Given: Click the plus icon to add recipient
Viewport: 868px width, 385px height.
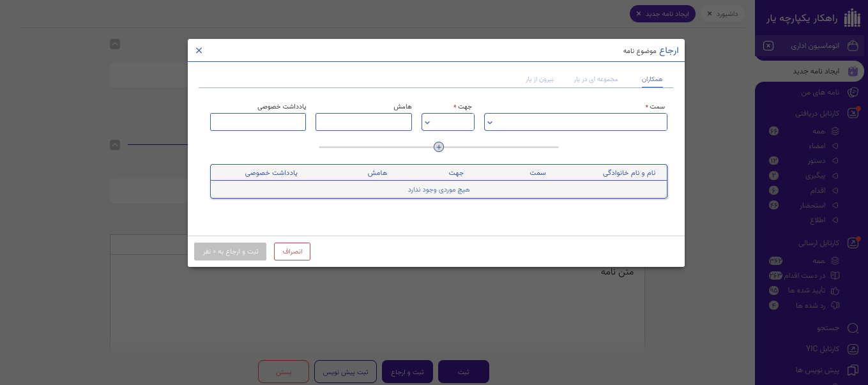Looking at the screenshot, I should coord(439,147).
